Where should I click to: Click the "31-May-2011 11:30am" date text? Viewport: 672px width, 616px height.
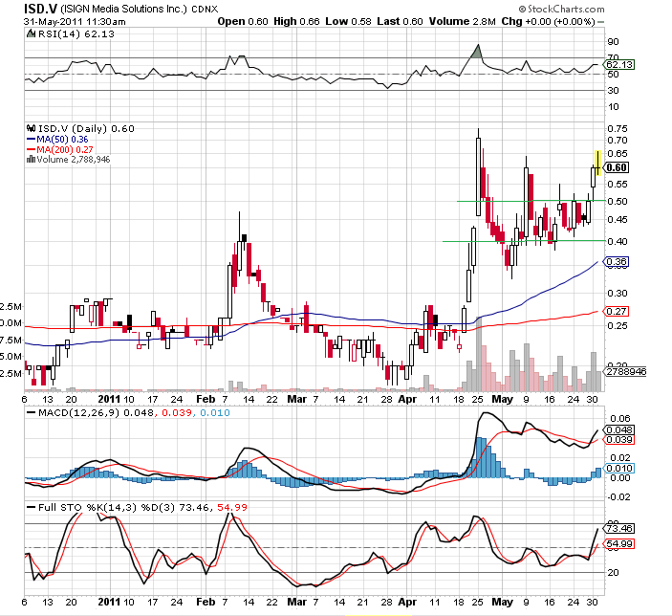[75, 21]
